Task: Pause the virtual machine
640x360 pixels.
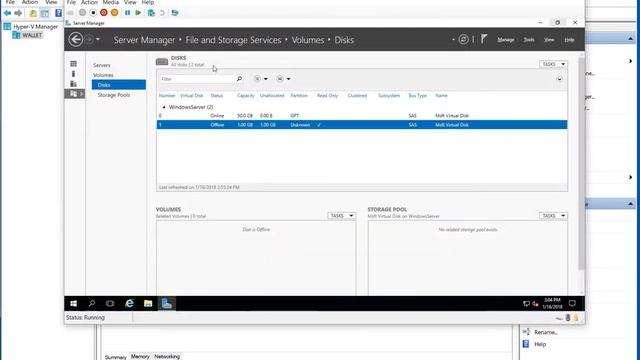Action: 127,13
